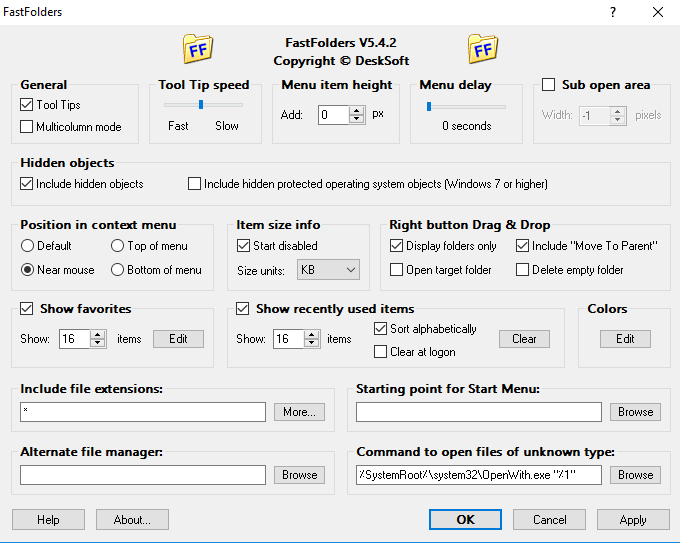This screenshot has height=543, width=680.
Task: Browse for unknown file type command
Action: tap(635, 475)
